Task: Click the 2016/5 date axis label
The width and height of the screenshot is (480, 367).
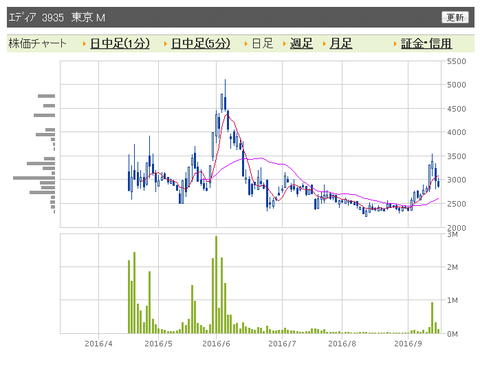Action: [158, 344]
